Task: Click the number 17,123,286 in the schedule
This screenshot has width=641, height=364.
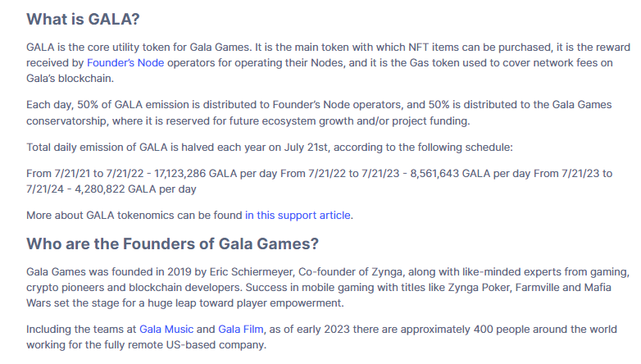Action: (x=180, y=174)
